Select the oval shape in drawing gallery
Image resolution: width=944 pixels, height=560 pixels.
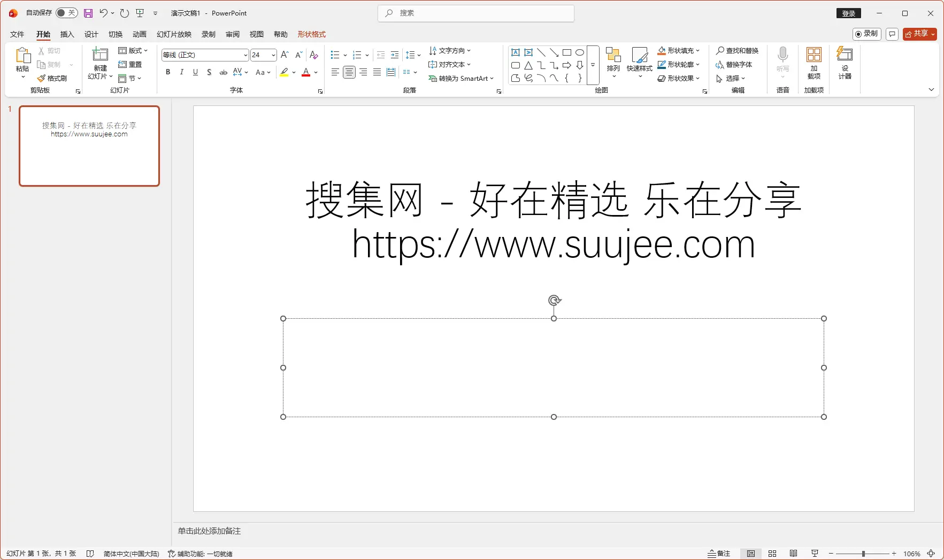[x=579, y=52]
